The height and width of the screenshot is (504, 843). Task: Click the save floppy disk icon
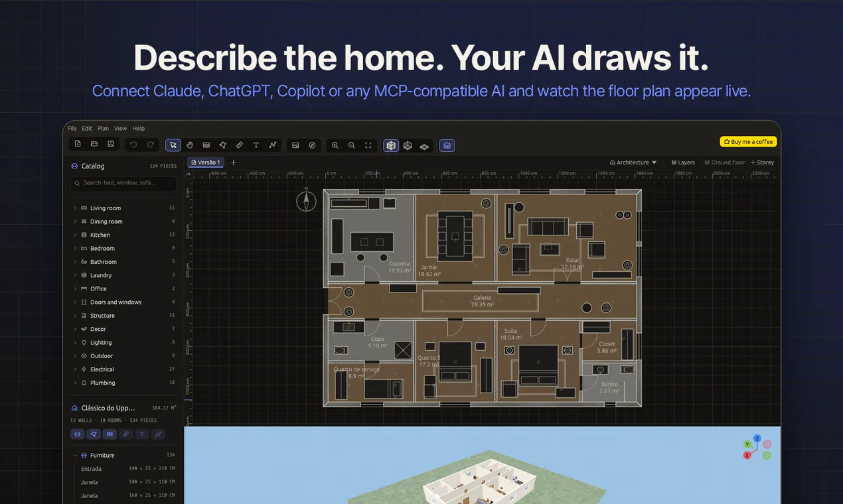111,144
